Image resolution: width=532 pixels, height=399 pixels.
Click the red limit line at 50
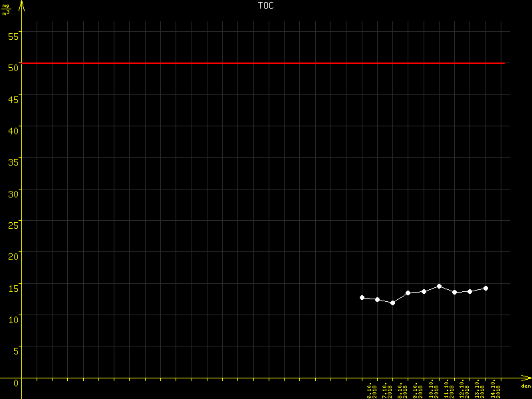[x=266, y=63]
